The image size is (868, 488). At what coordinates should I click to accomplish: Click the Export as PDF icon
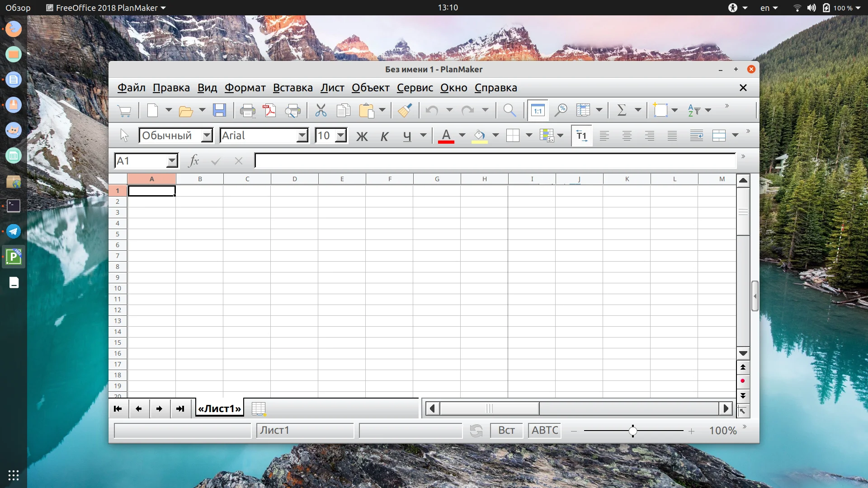tap(270, 110)
